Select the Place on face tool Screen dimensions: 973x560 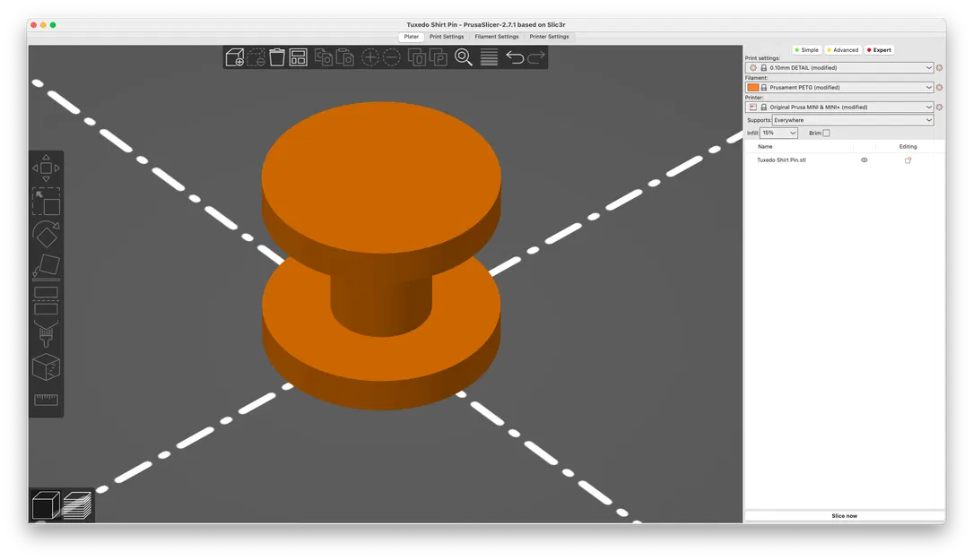click(x=46, y=268)
